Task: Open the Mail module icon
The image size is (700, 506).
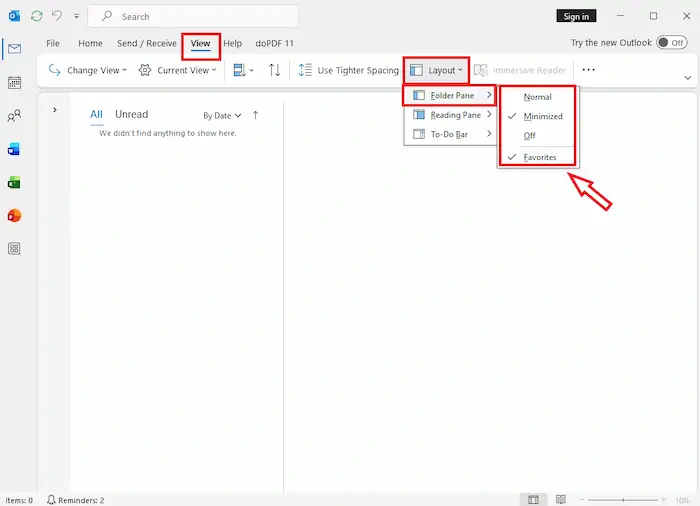Action: [x=14, y=49]
